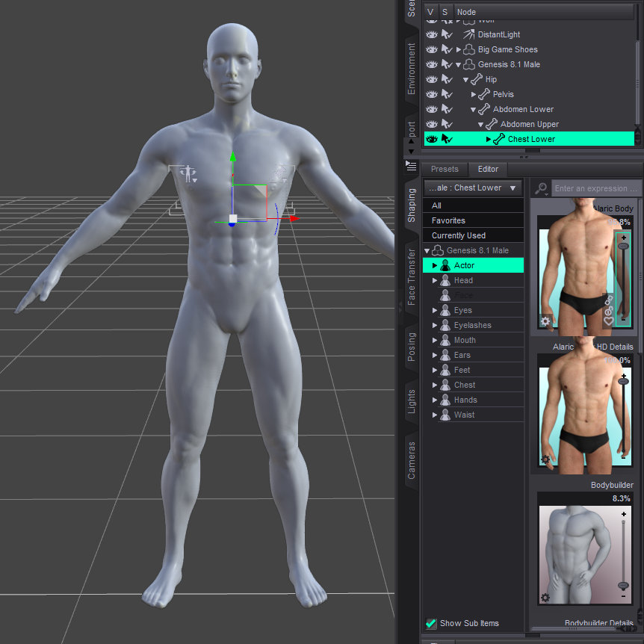Collapse the Genesis 8.1 Male scene node
Screen dimensions: 644x644
coord(459,64)
